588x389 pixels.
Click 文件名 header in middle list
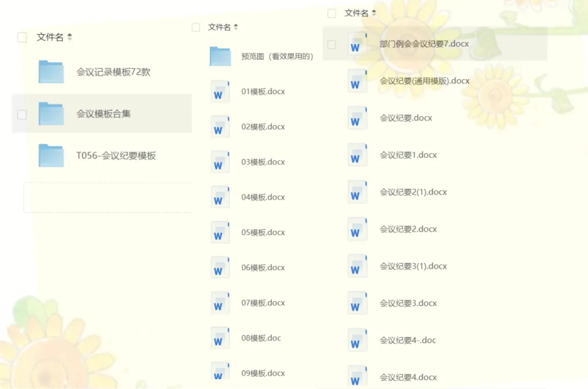pyautogui.click(x=219, y=27)
